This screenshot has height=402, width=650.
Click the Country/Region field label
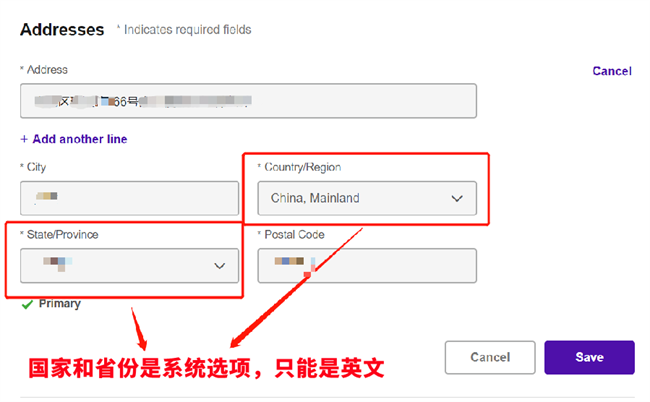[303, 167]
